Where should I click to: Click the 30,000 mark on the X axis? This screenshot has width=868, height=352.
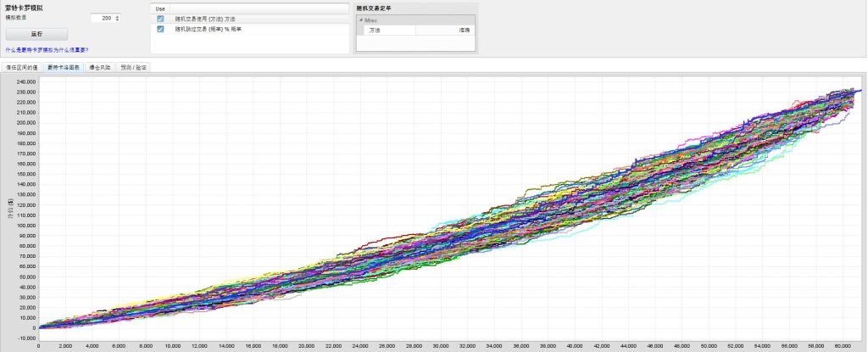[x=441, y=346]
